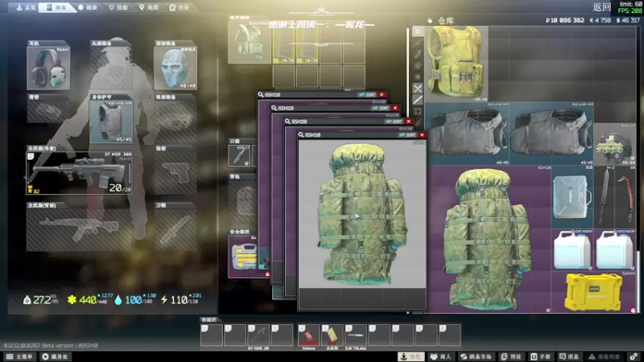Screen dimensions: 644x362
Task: Click the stash diagonal-line filter icon
Action: 418,100
